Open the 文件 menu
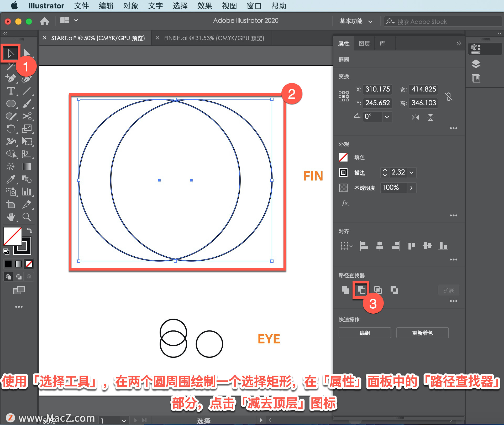Image resolution: width=504 pixels, height=425 pixels. click(81, 6)
